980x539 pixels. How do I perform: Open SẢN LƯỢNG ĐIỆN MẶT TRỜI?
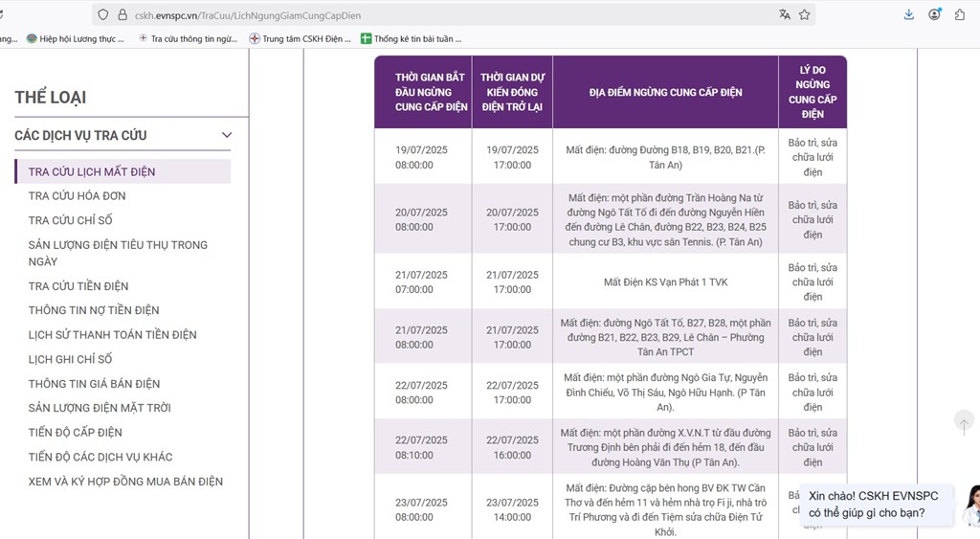[100, 408]
